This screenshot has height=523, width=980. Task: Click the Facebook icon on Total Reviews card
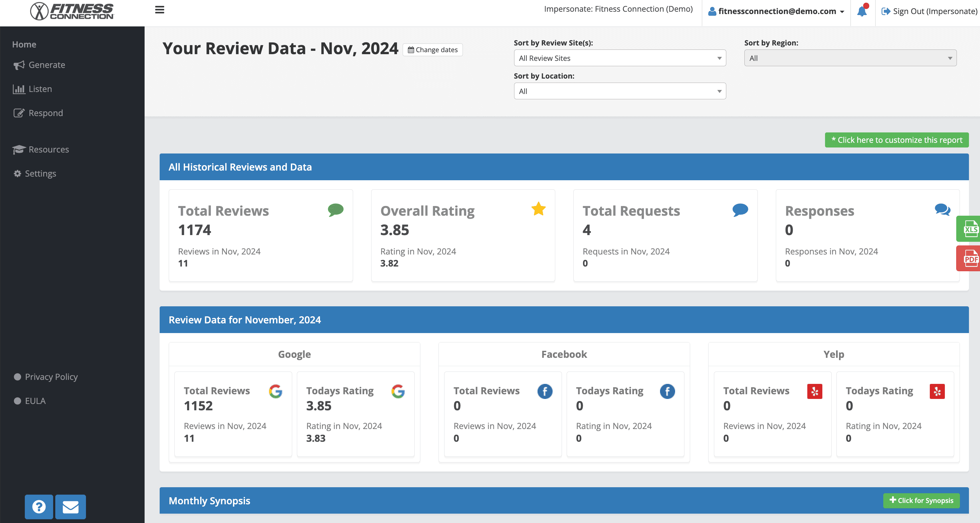click(545, 392)
